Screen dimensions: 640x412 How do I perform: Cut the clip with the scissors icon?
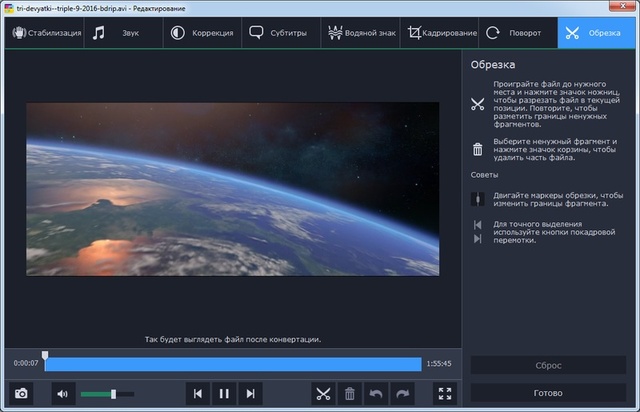[323, 394]
